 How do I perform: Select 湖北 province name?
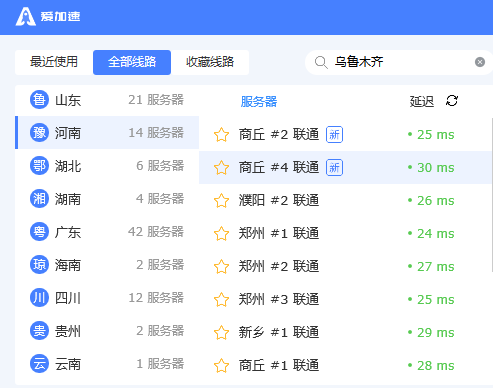[68, 166]
